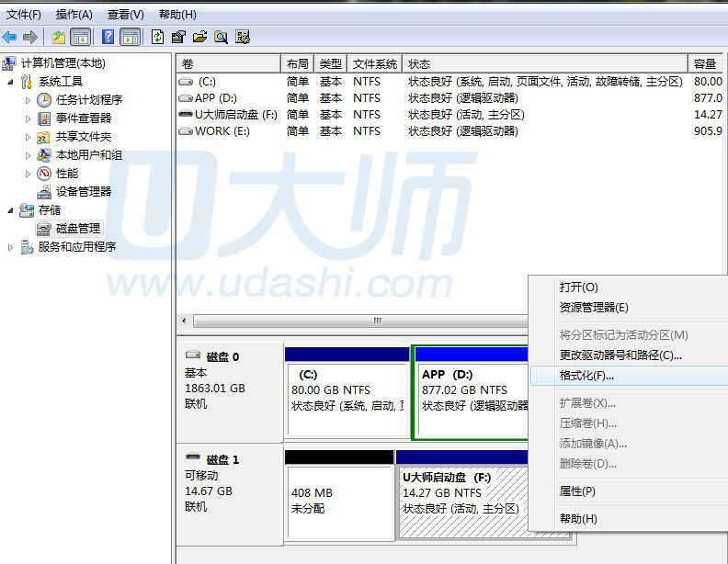The height and width of the screenshot is (564, 728).
Task: Select the WORK (E:) volume row
Action: (x=449, y=131)
